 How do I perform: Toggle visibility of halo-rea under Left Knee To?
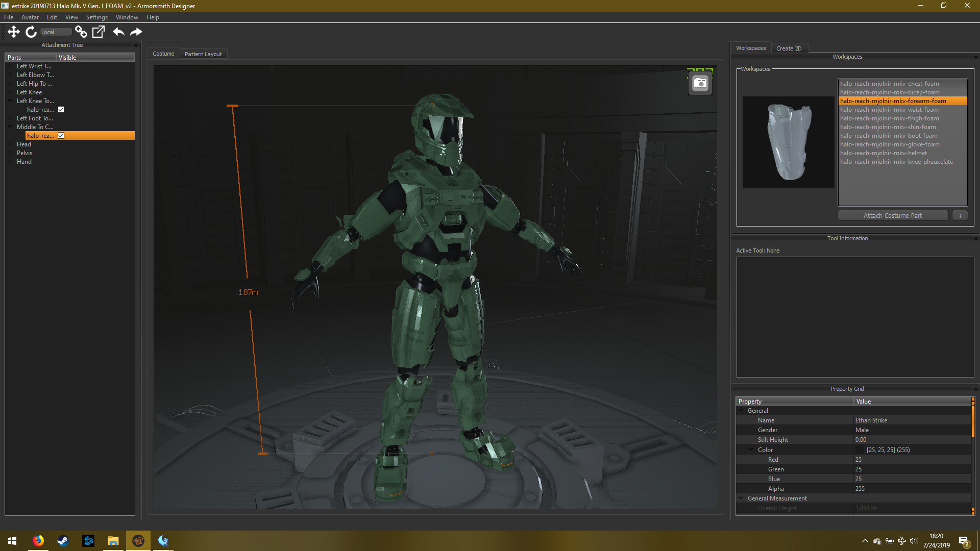(x=61, y=110)
